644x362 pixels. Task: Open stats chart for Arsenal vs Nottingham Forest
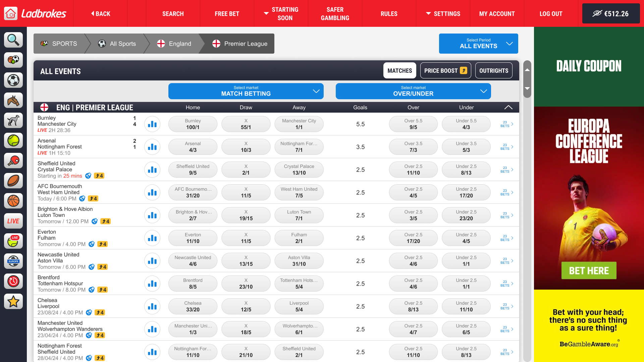coord(152,147)
